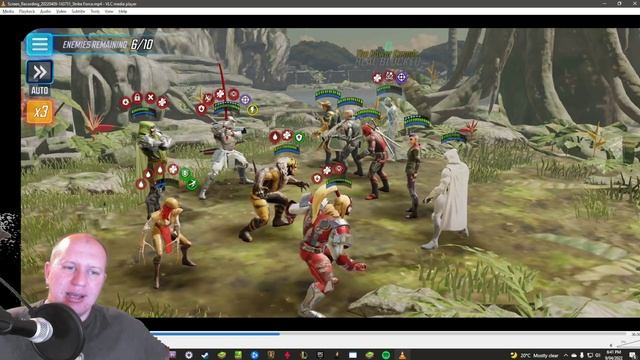Open the Audio menu
This screenshot has width=640, height=360.
(x=45, y=11)
